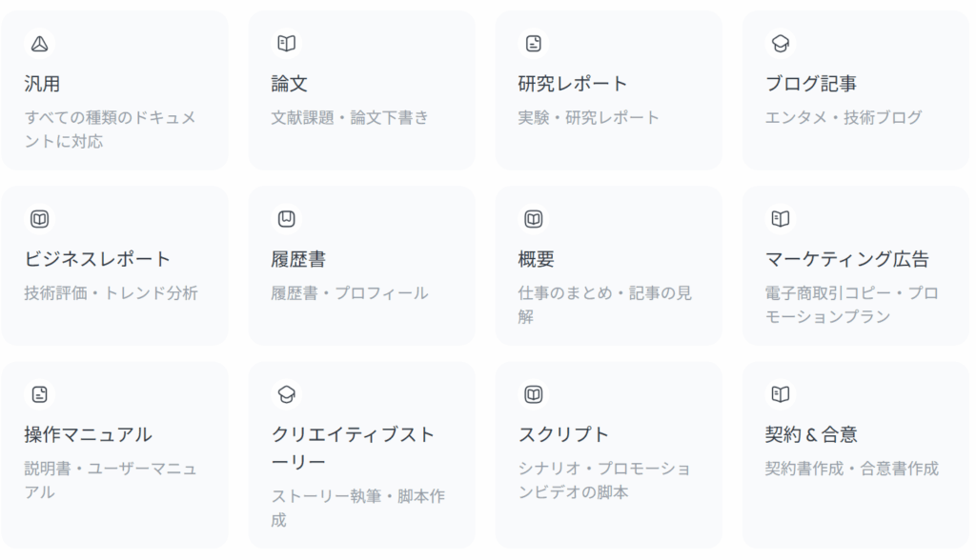Click the cap icon above クリエイティブストーリー
976x560 pixels.
286,394
